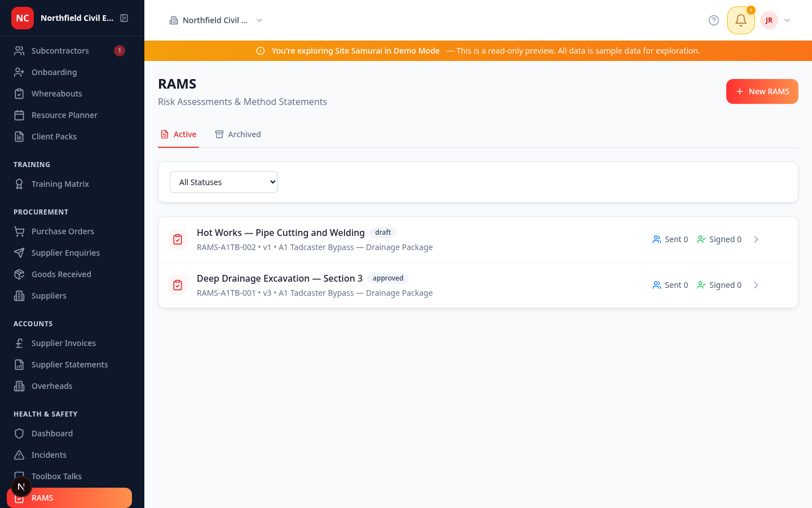
Task: Click the Training Matrix icon
Action: (19, 183)
